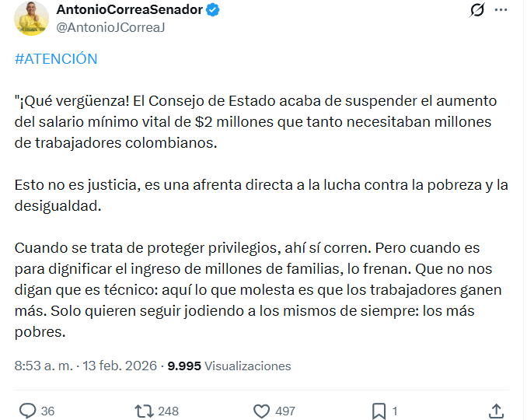Screen dimensions: 527x420
Task: Open the three-dot more options menu
Action: point(501,11)
